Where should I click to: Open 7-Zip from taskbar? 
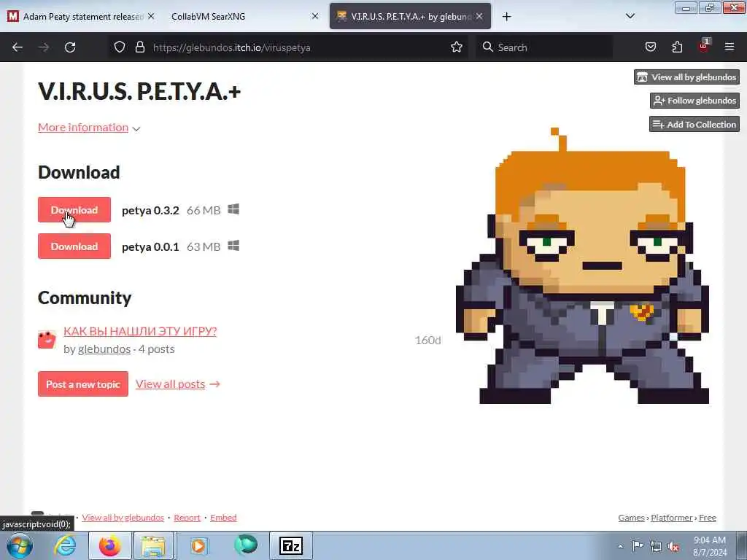pyautogui.click(x=291, y=545)
